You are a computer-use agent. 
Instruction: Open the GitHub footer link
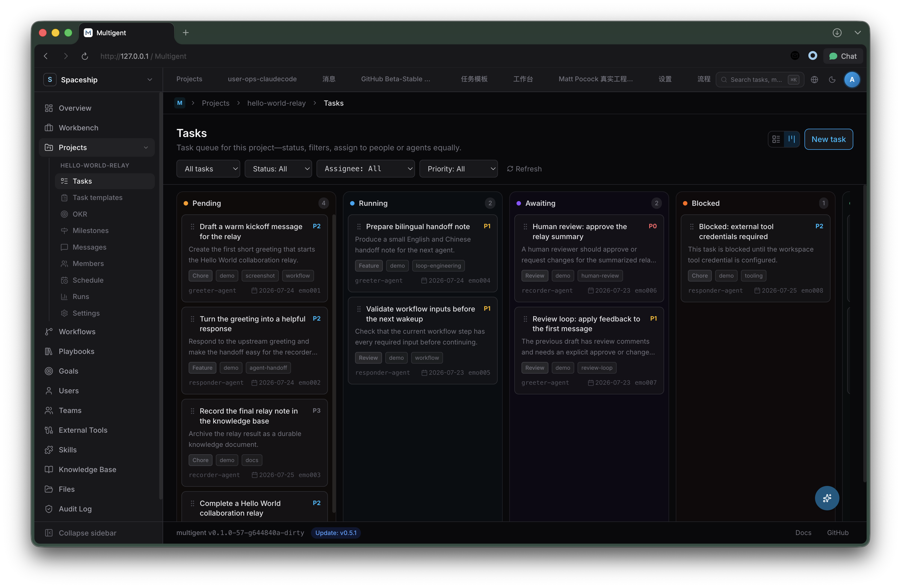[x=837, y=533]
